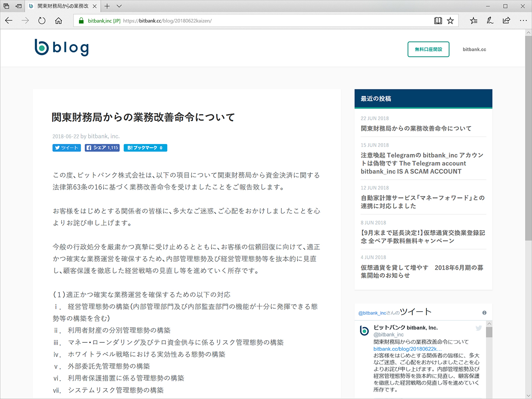Expand the tab preview chevron
This screenshot has height=399, width=532.
click(119, 6)
